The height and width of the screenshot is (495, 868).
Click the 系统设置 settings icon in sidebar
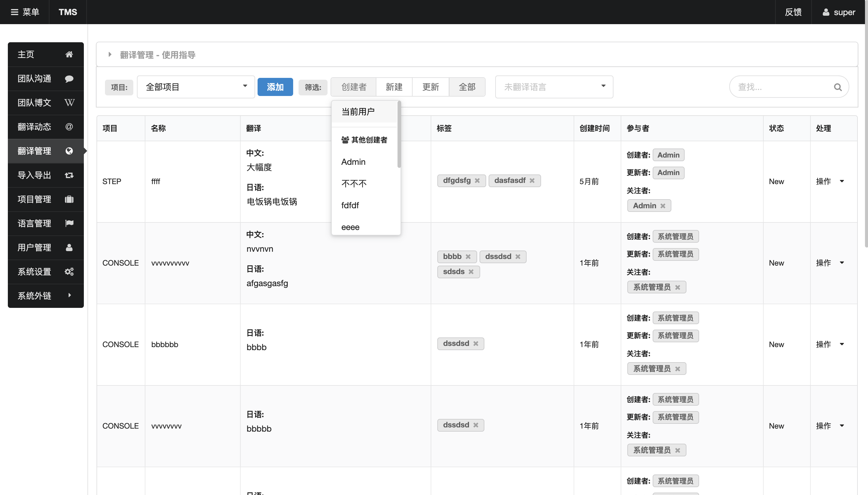70,271
